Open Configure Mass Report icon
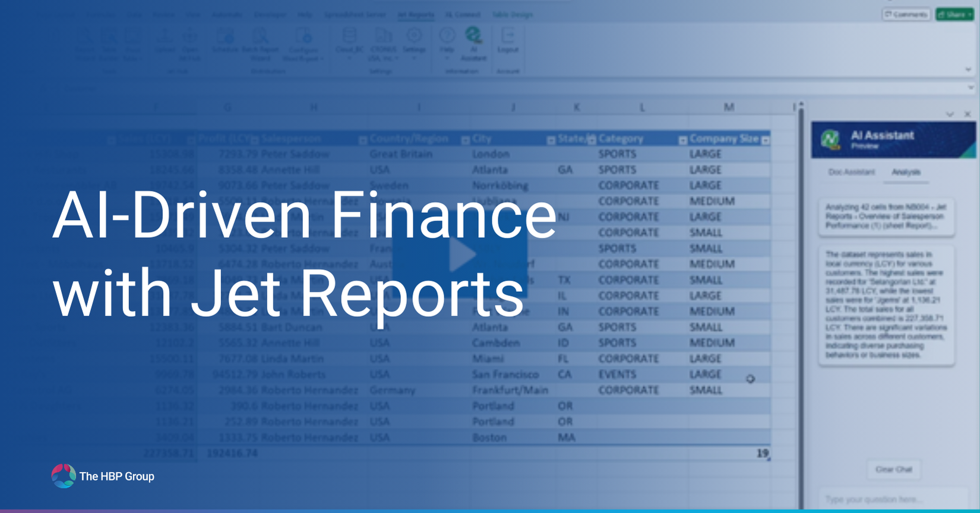The image size is (980, 513). pyautogui.click(x=303, y=44)
